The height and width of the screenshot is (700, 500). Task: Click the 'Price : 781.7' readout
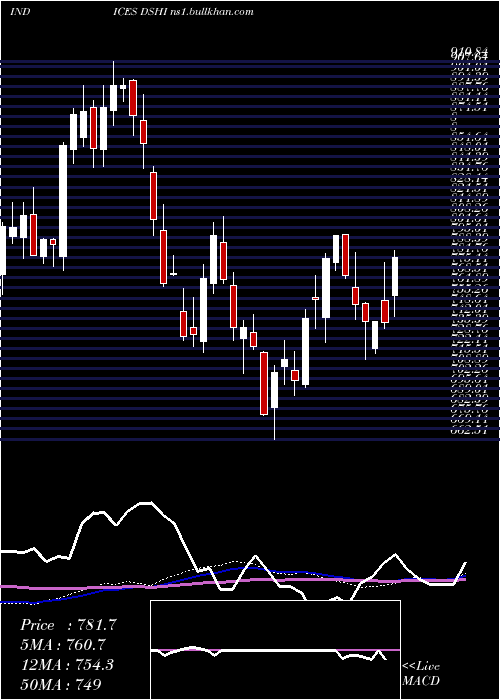68,625
